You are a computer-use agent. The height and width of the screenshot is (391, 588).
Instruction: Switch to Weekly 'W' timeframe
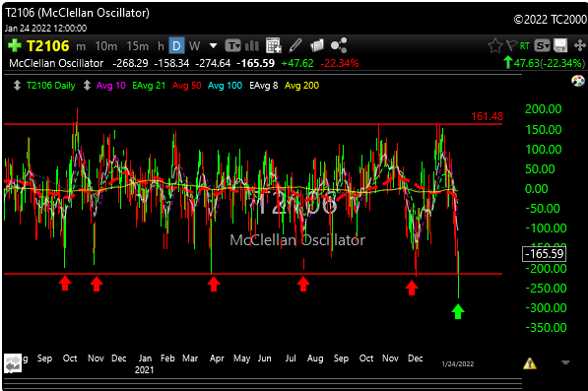pyautogui.click(x=194, y=46)
